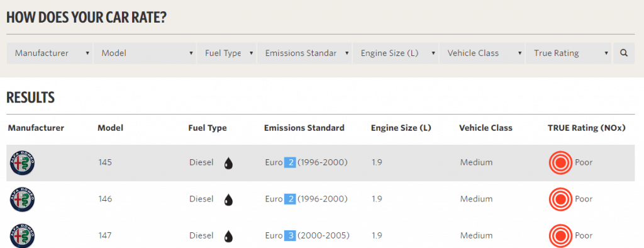This screenshot has width=644, height=248.
Task: Click the diesel droplet icon for model 145
Action: 228,163
